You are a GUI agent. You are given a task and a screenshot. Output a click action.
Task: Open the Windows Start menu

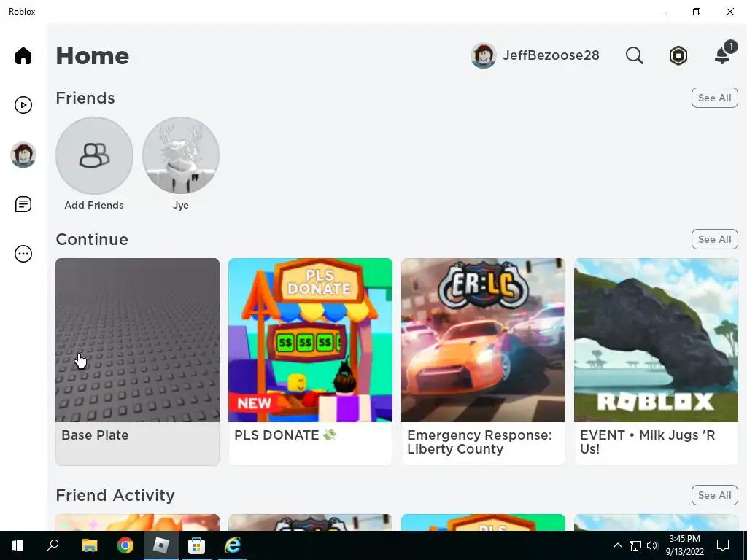(x=18, y=545)
